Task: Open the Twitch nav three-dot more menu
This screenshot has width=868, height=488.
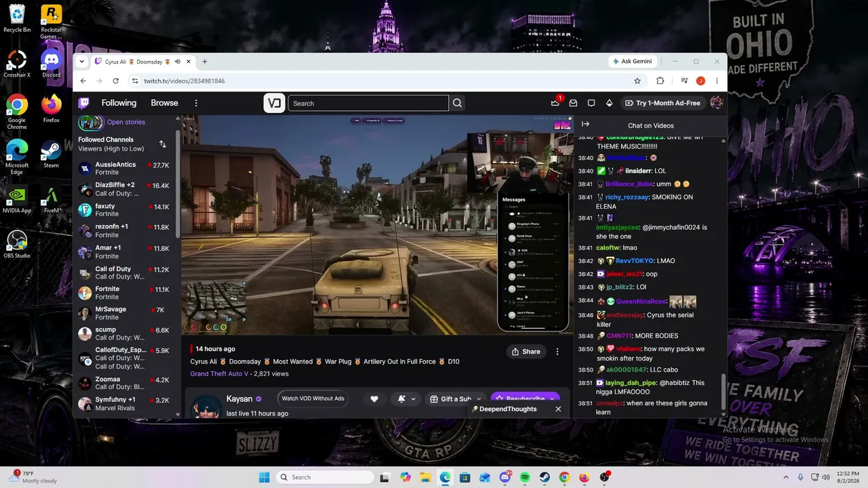Action: point(196,103)
